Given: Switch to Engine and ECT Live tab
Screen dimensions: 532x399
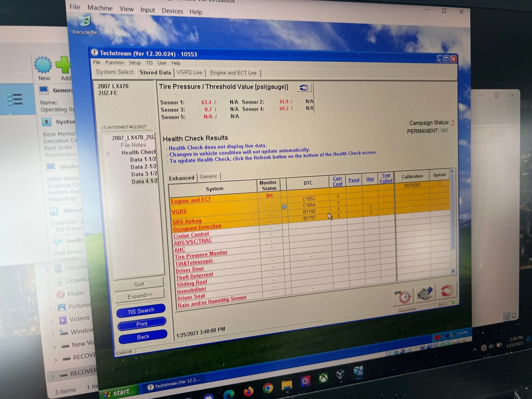Looking at the screenshot, I should pyautogui.click(x=233, y=73).
